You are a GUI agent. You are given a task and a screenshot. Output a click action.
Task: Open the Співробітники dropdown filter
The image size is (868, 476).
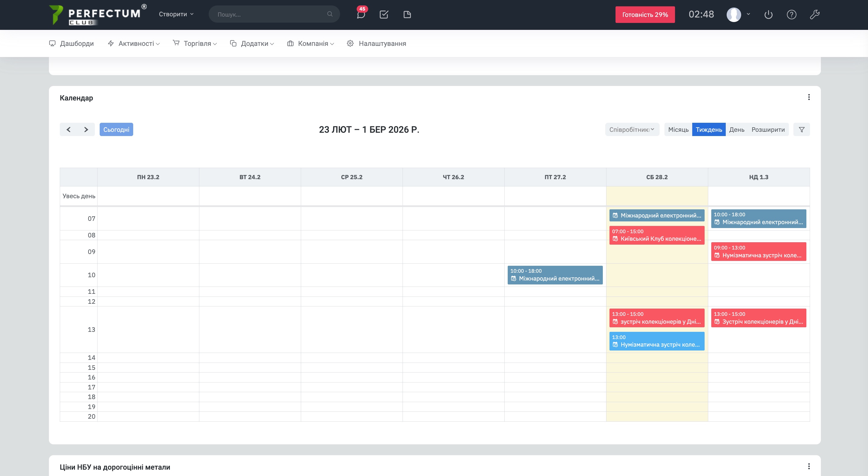pos(632,130)
